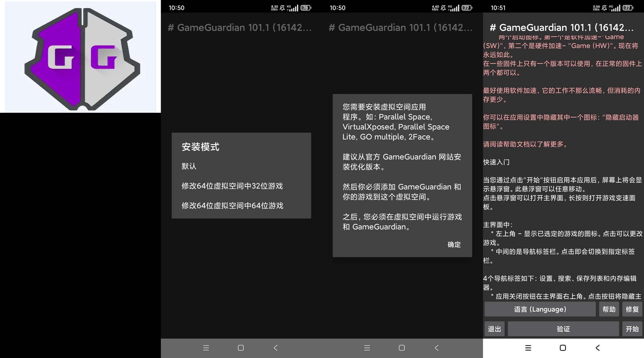Tap recent-apps icon in 10:51 screen

[x=528, y=348]
